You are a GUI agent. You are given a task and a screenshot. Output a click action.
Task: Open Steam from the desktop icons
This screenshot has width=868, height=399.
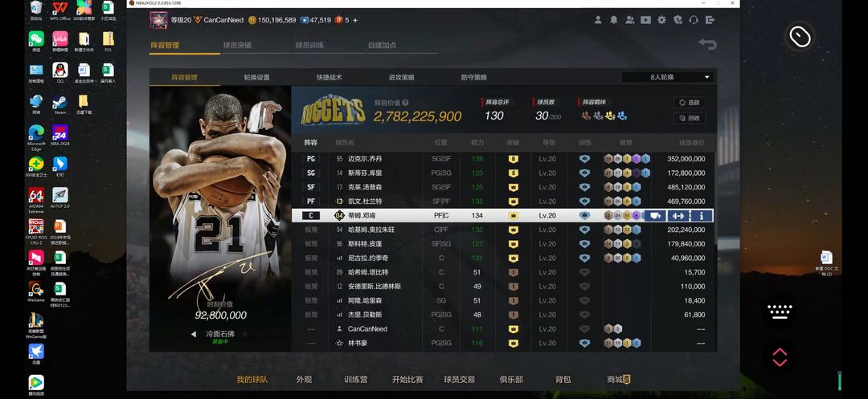[59, 104]
